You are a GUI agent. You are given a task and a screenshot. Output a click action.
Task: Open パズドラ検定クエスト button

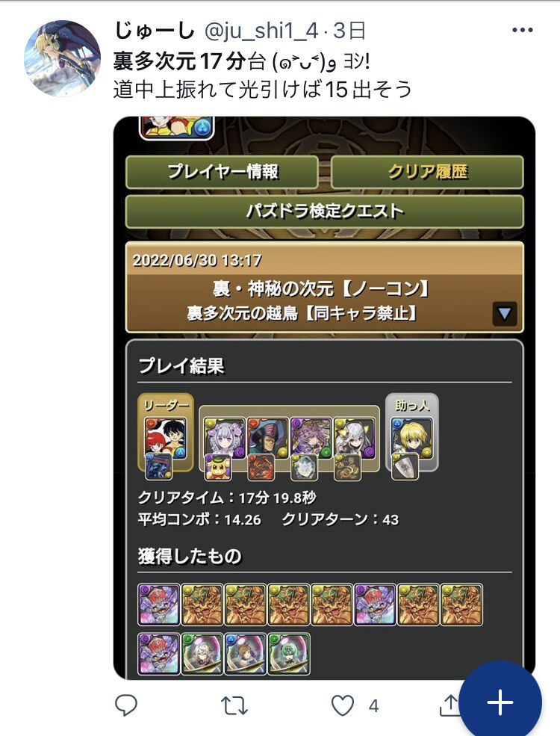click(x=325, y=211)
